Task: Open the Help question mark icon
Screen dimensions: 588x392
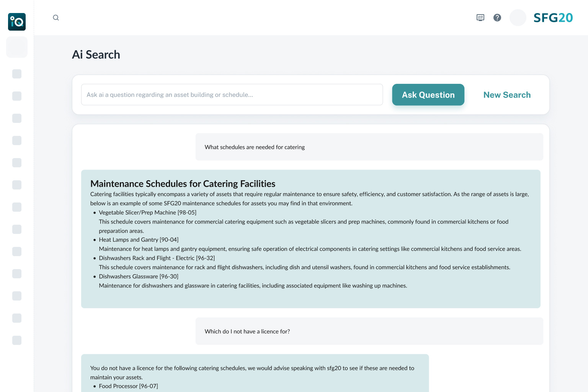Action: pos(497,18)
